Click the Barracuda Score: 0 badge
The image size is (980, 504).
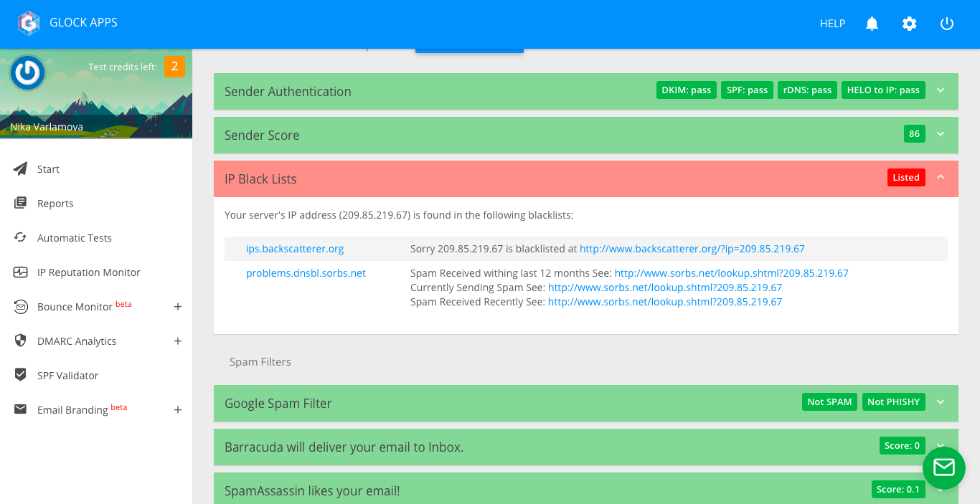click(x=903, y=446)
